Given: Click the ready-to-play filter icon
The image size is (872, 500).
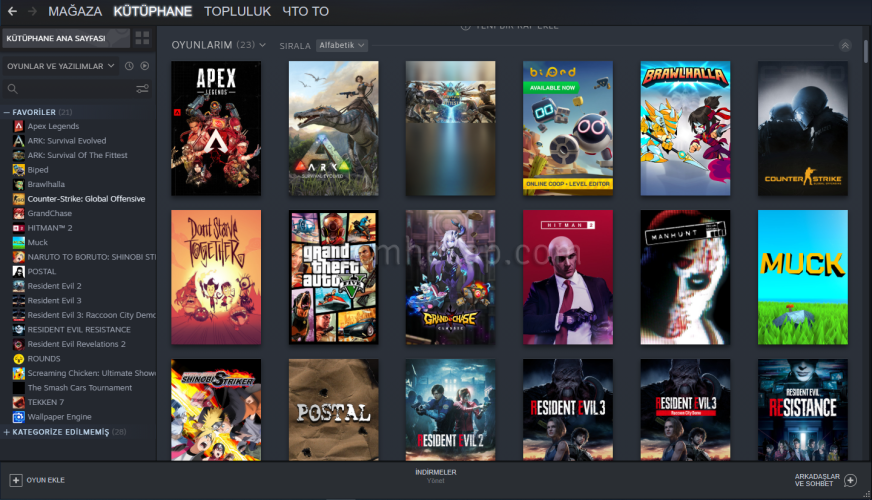Looking at the screenshot, I should 145,66.
